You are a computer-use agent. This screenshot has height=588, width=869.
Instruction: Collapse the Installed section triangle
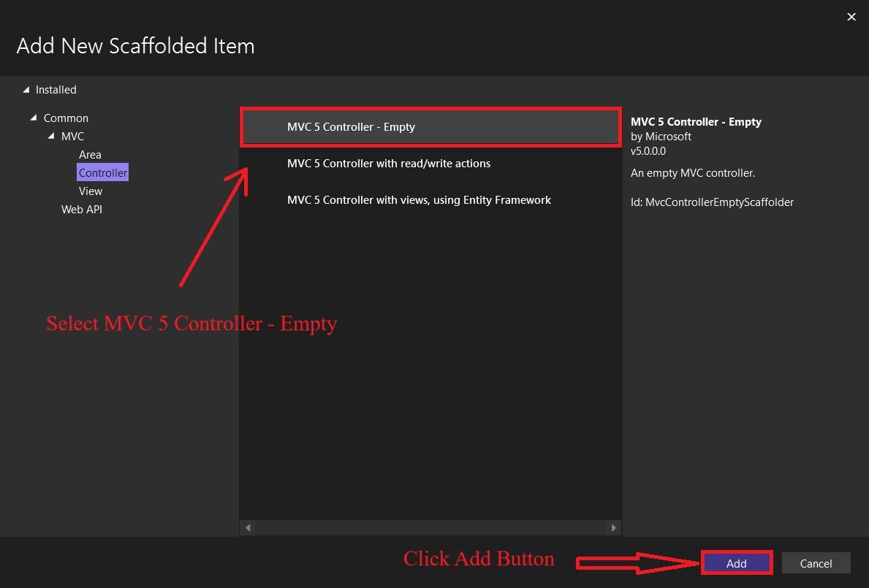[x=27, y=90]
